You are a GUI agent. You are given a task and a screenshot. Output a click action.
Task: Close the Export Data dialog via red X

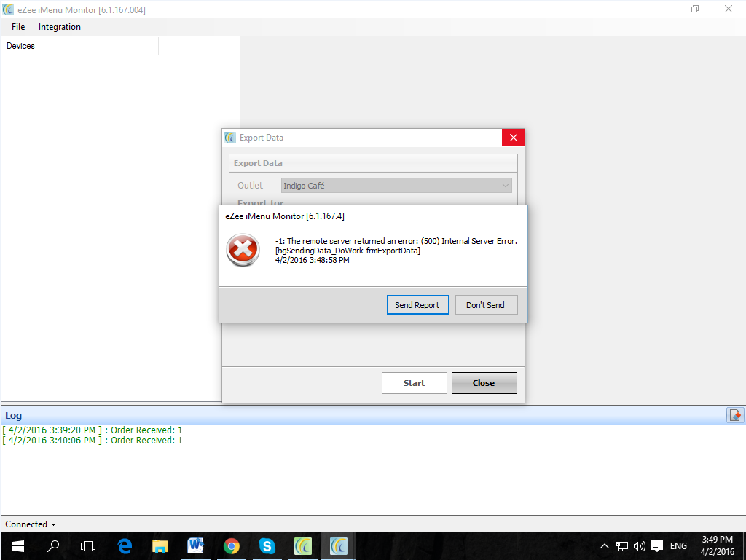pos(513,138)
